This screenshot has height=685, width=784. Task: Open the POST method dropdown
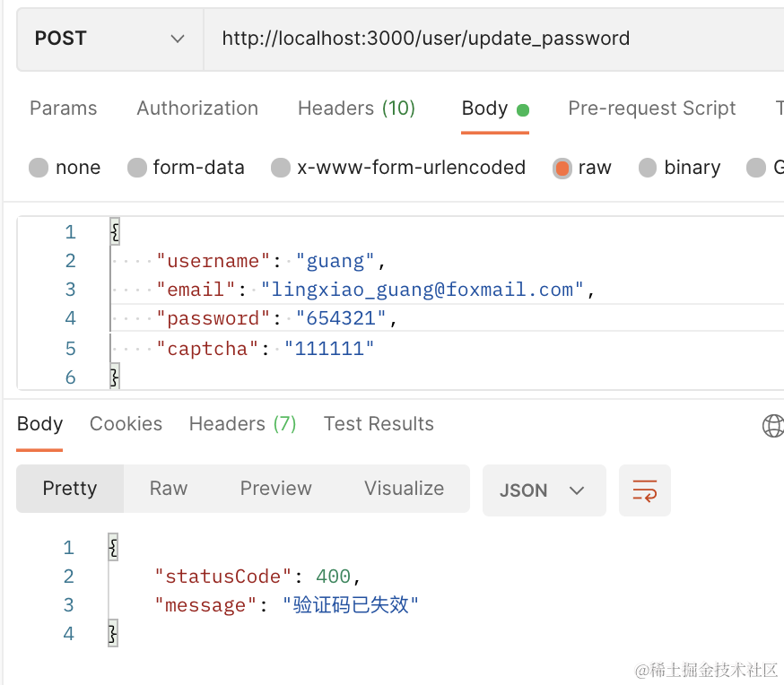(x=109, y=39)
